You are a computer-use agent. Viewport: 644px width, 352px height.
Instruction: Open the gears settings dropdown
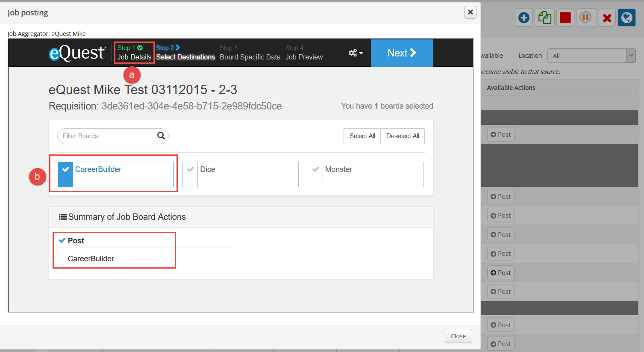356,53
